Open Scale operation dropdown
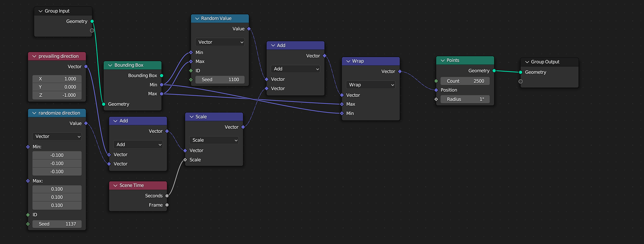Screen dimensions: 644x244 click(214, 140)
